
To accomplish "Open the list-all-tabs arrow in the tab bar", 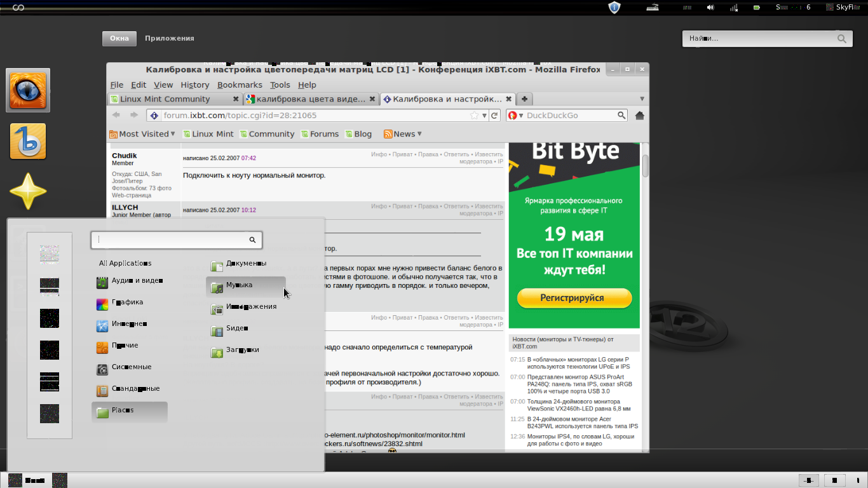I will pos(642,99).
